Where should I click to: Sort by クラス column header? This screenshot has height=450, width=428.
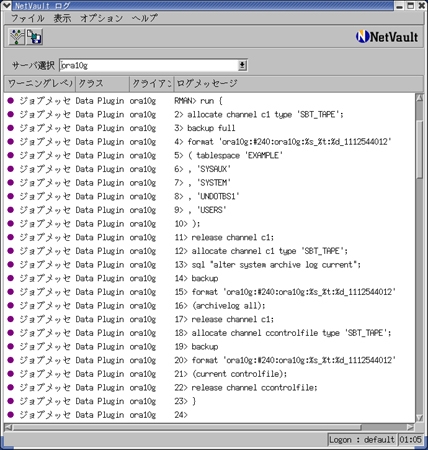pos(102,84)
